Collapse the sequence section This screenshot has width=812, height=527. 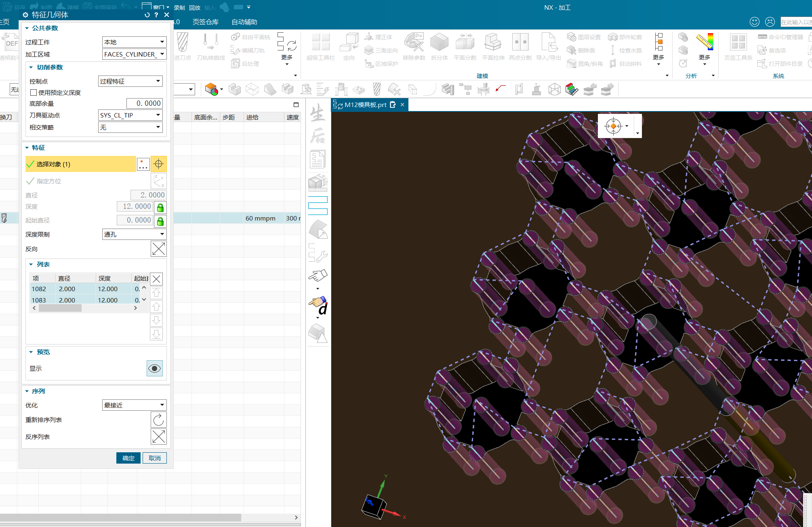(27, 391)
